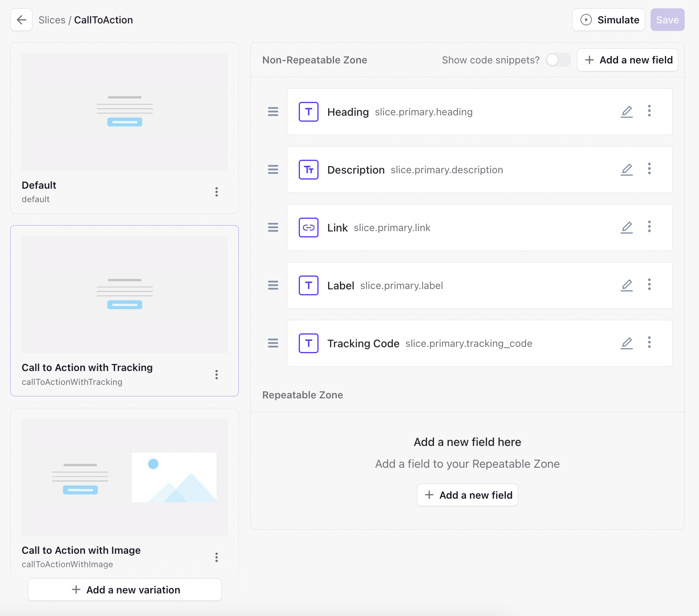The image size is (699, 616).
Task: Enable the Show code snippets toggle
Action: [x=558, y=60]
